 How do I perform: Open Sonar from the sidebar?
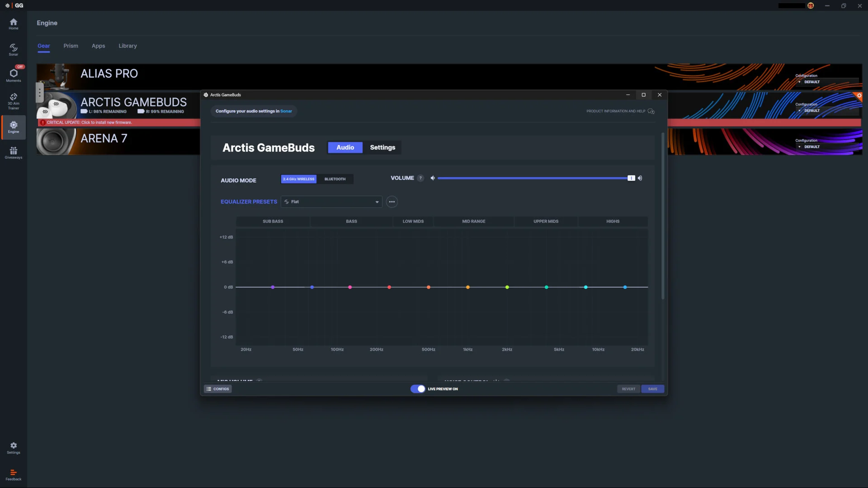pyautogui.click(x=14, y=49)
